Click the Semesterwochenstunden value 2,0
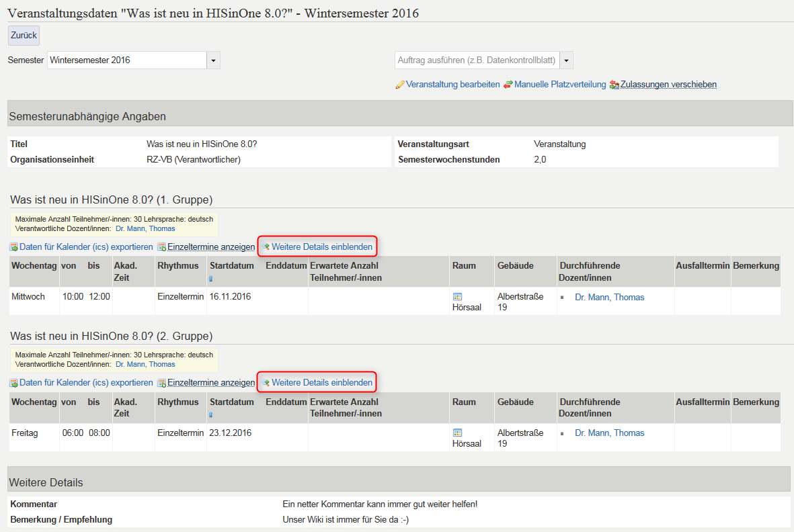 [540, 160]
